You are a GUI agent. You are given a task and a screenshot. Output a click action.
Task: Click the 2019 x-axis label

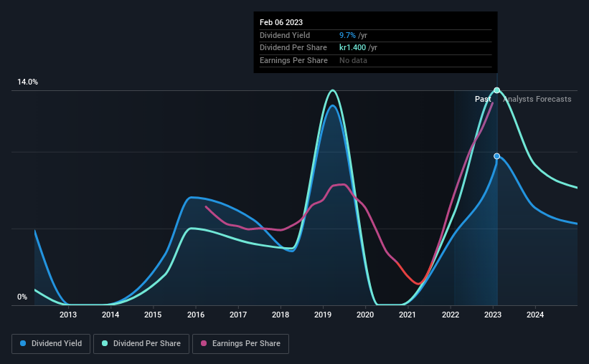[323, 315]
